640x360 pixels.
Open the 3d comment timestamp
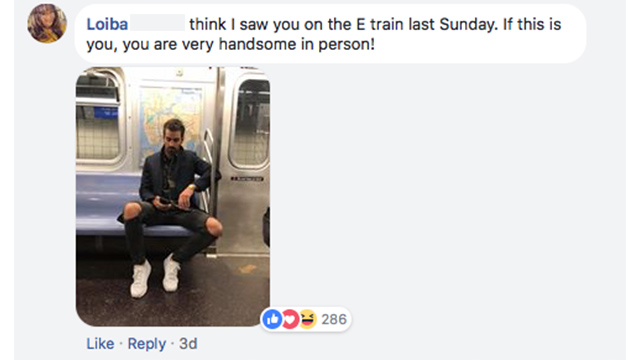188,344
